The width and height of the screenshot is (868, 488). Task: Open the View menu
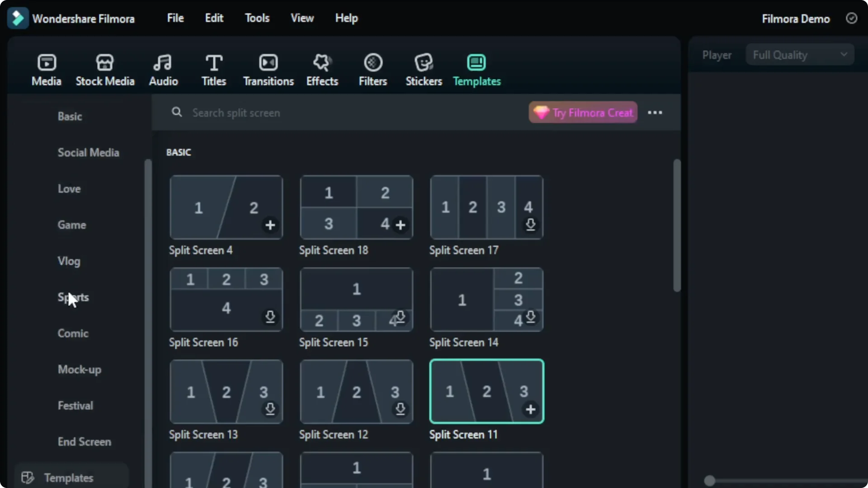[302, 18]
